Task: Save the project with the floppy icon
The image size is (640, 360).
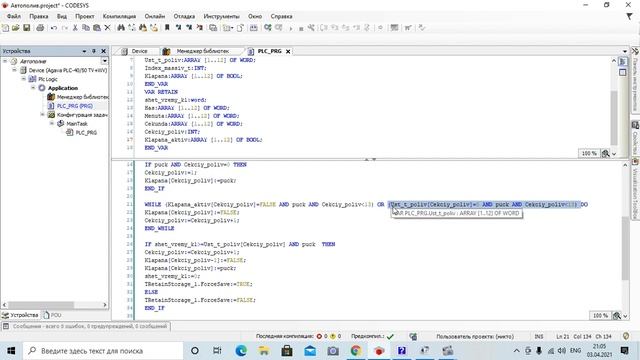Action: coord(27,28)
